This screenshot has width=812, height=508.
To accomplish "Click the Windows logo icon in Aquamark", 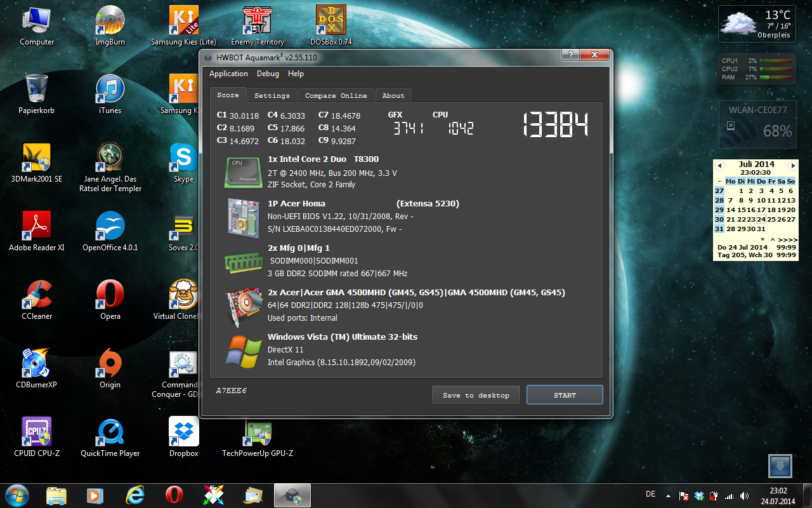I will pyautogui.click(x=244, y=351).
